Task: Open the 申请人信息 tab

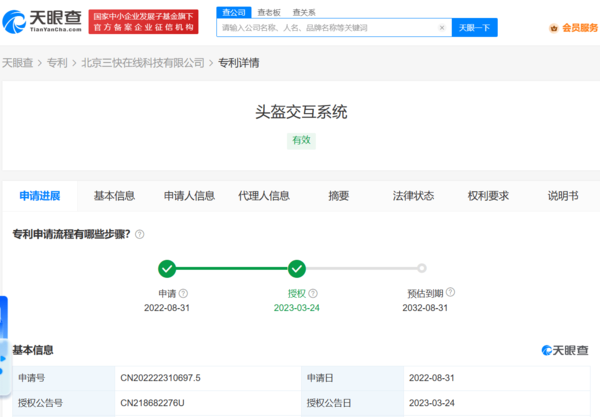Action: [x=189, y=196]
